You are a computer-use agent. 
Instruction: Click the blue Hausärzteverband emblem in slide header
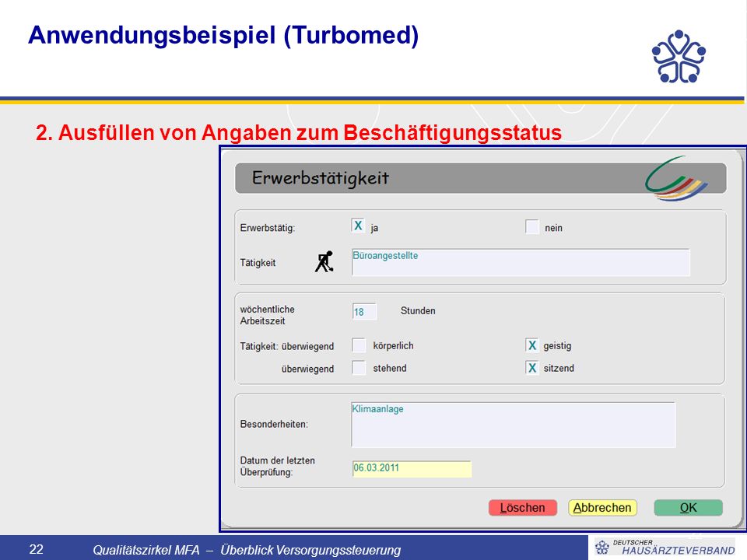[x=679, y=57]
